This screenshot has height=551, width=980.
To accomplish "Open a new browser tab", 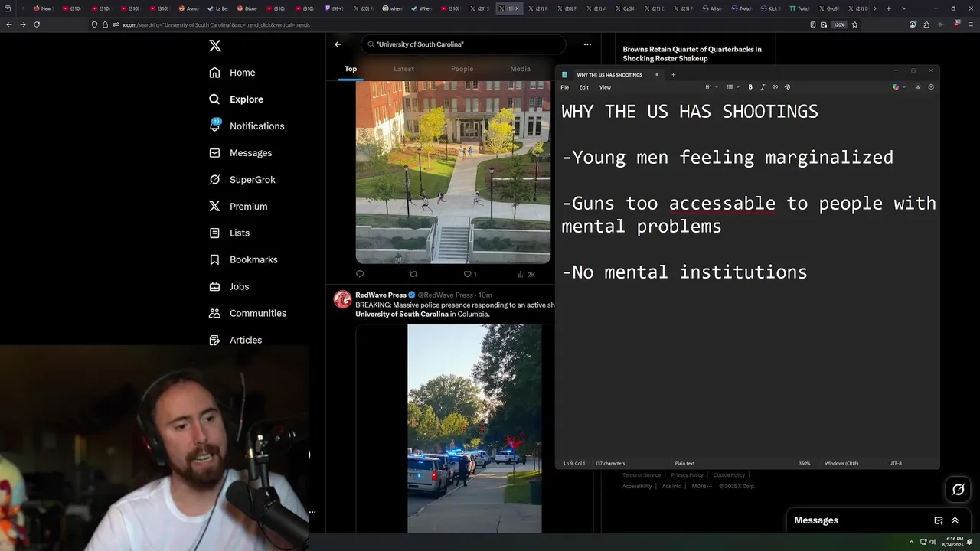I will (888, 8).
